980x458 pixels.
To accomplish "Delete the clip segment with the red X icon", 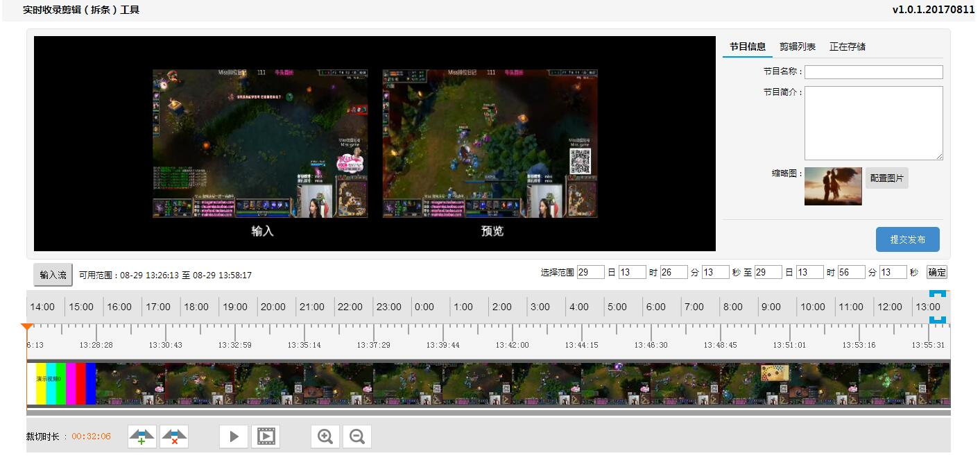I will coord(174,436).
